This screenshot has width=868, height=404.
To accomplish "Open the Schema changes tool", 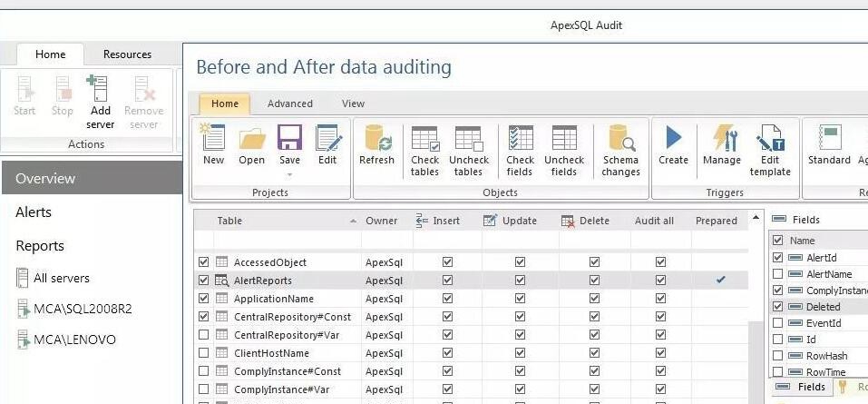I will point(620,138).
